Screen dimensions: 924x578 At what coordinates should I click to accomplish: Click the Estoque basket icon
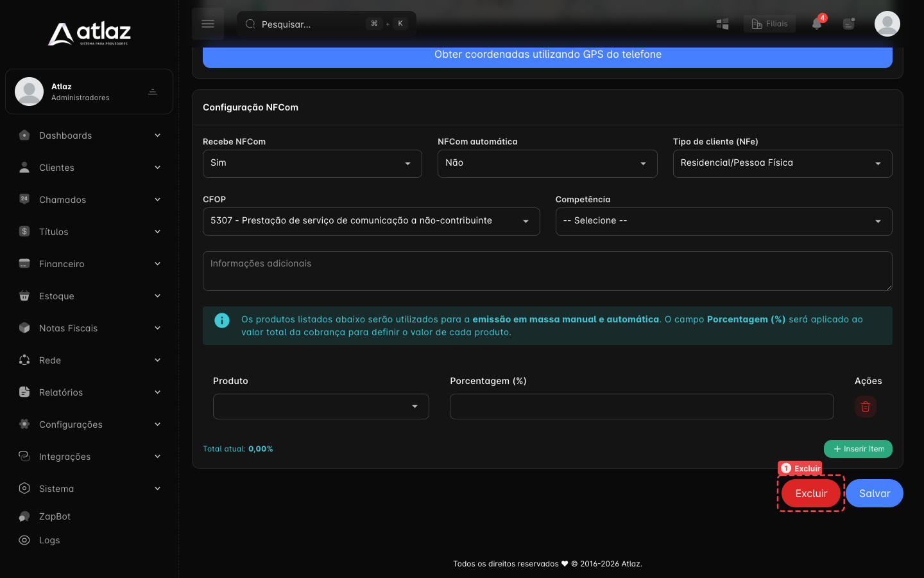point(24,296)
